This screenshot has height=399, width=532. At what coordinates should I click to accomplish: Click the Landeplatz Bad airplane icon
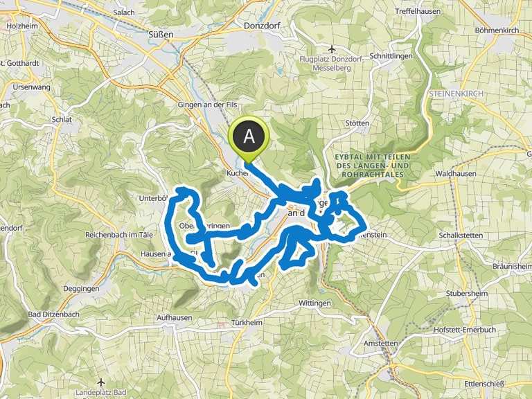coord(101,382)
